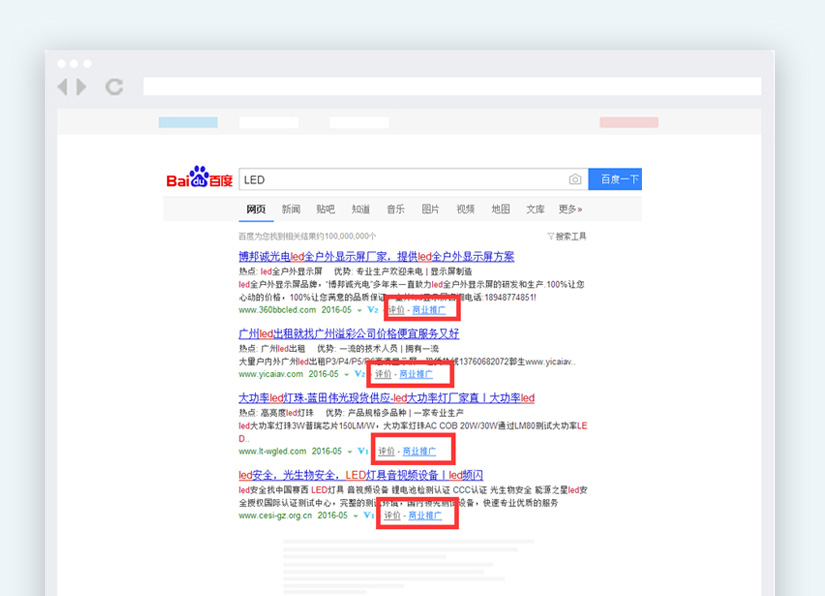The height and width of the screenshot is (596, 825).
Task: Expand the 更多» categories menu
Action: click(x=570, y=209)
